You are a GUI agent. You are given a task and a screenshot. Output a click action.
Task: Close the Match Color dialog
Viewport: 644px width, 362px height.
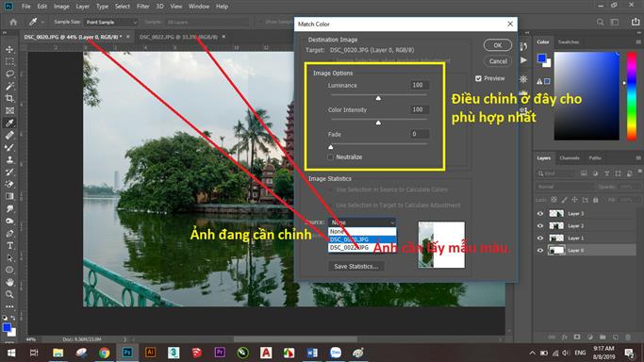click(x=510, y=24)
